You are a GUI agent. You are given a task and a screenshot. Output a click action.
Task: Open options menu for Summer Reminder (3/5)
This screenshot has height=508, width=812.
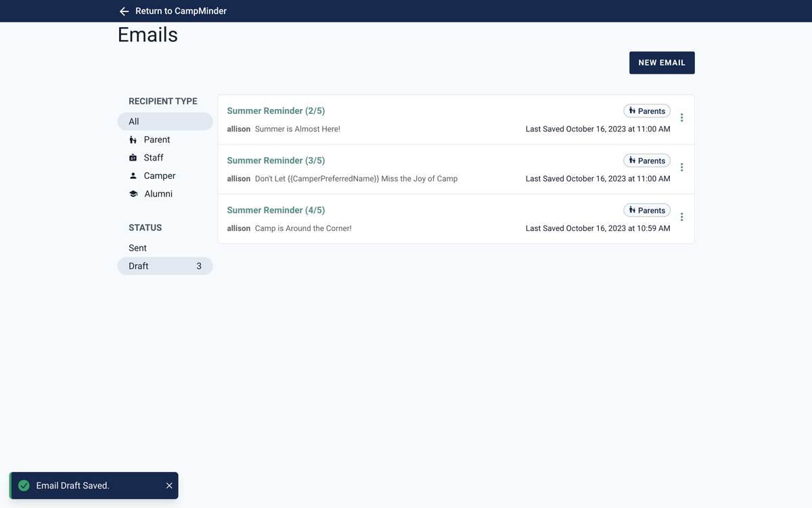click(x=681, y=167)
